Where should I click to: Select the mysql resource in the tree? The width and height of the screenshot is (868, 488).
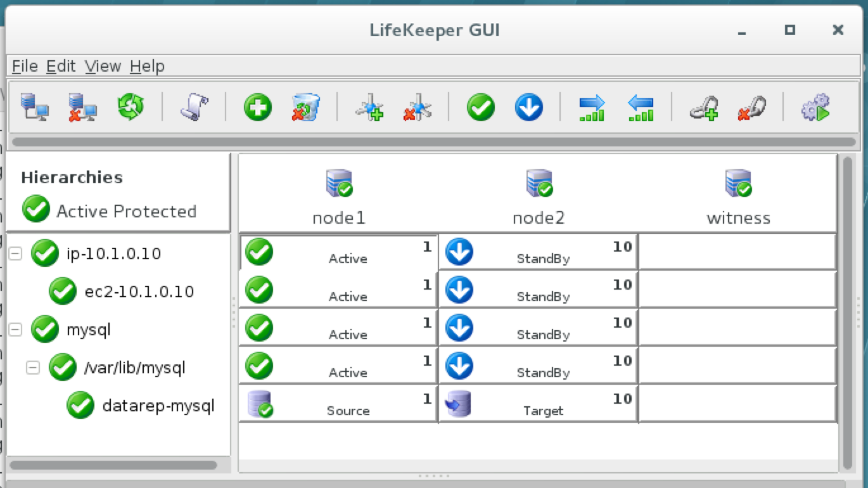[x=89, y=330]
